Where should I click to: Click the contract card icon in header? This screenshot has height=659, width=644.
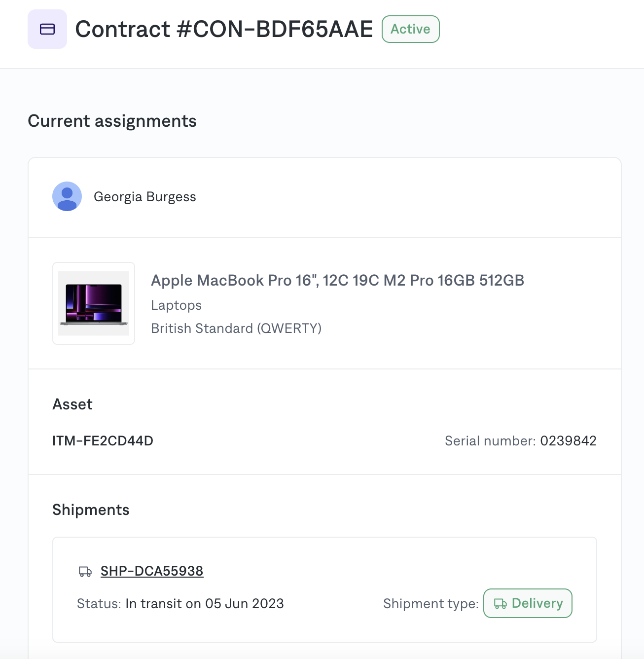pyautogui.click(x=47, y=29)
